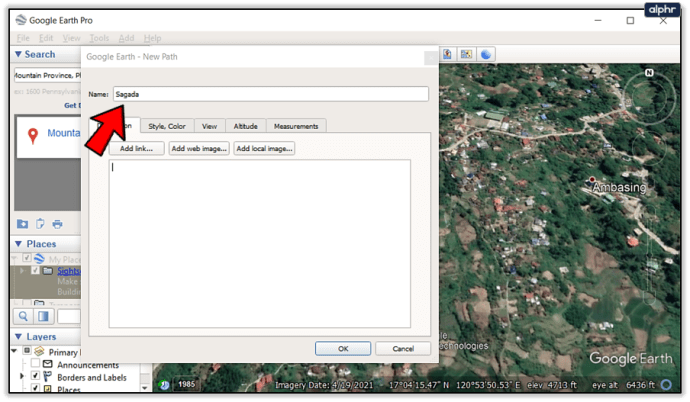The image size is (690, 402).
Task: Click the Name field containing Sagada
Action: 270,94
